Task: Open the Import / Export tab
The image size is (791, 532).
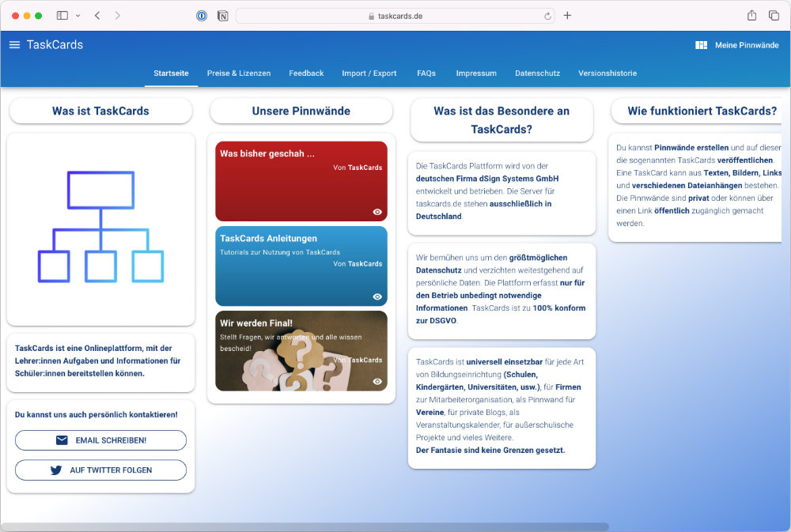Action: pos(369,73)
